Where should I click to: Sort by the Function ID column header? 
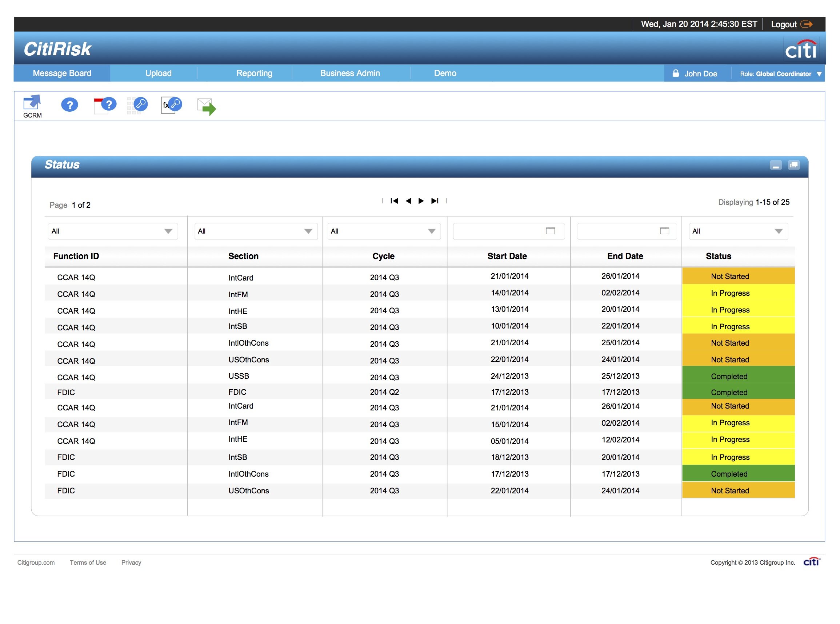[x=76, y=256]
